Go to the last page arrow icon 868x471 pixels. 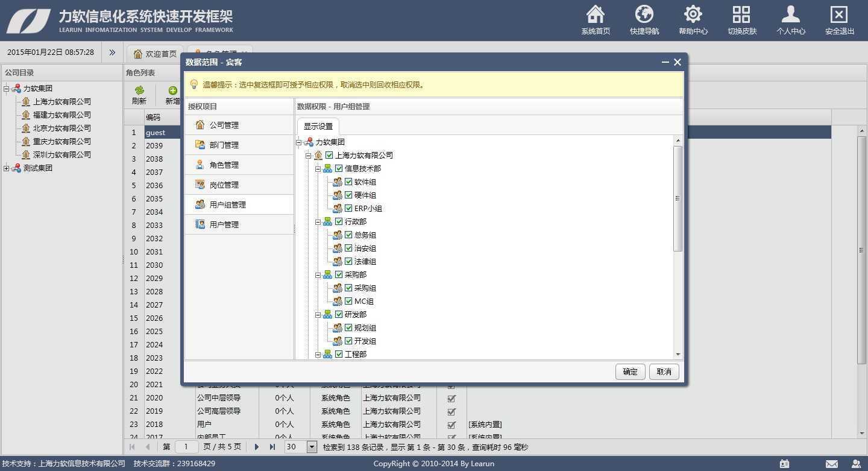click(x=272, y=447)
